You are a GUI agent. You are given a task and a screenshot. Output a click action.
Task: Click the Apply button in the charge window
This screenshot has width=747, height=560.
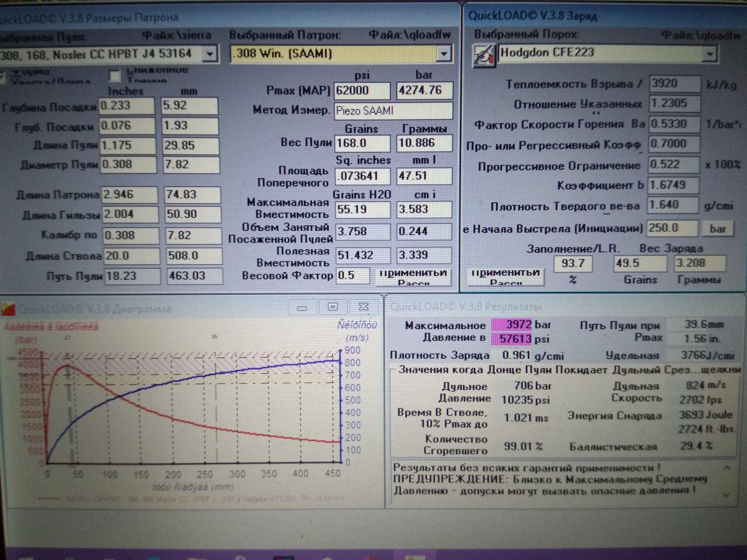pos(505,278)
